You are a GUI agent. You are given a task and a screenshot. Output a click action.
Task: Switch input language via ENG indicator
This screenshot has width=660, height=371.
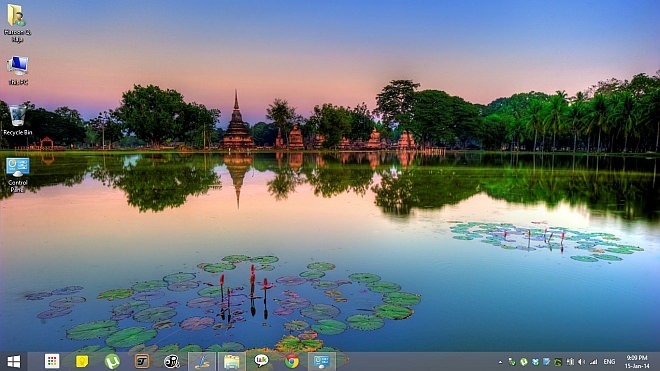click(609, 362)
